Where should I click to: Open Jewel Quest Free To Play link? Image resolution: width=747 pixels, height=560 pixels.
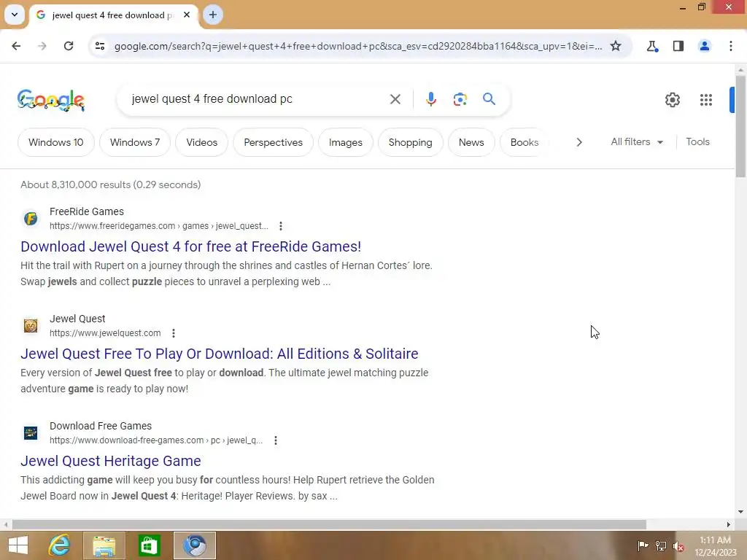219,354
